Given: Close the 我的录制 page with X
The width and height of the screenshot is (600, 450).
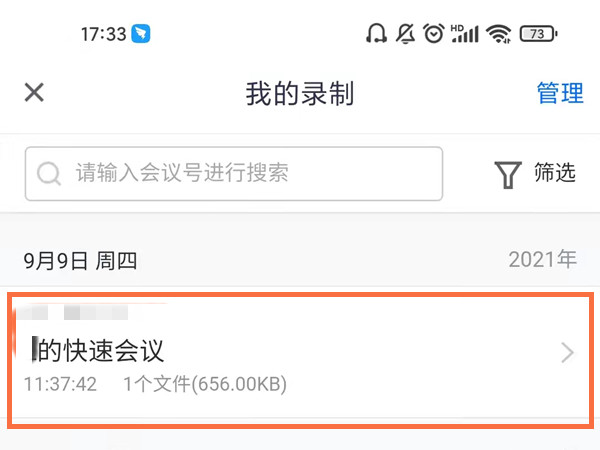Looking at the screenshot, I should pos(34,93).
